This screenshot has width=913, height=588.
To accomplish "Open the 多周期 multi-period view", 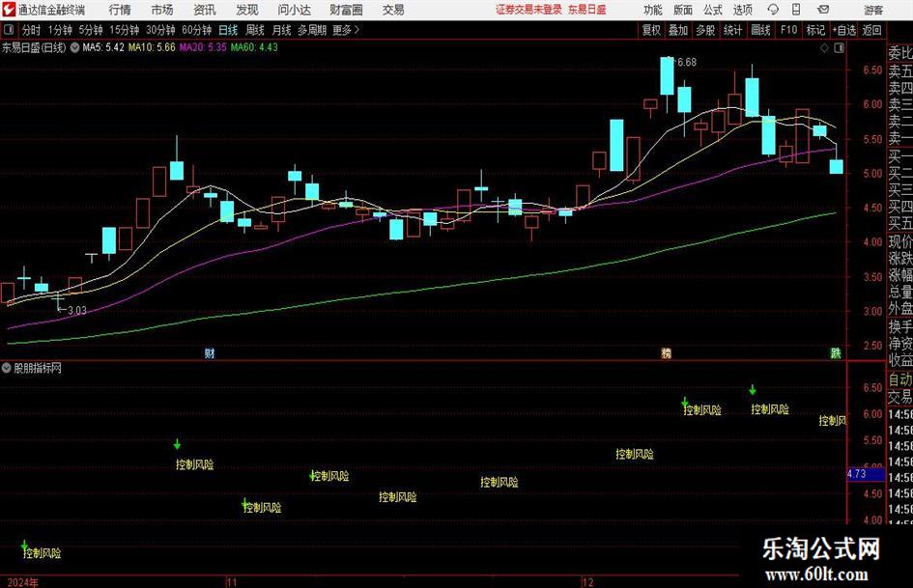I will [311, 30].
